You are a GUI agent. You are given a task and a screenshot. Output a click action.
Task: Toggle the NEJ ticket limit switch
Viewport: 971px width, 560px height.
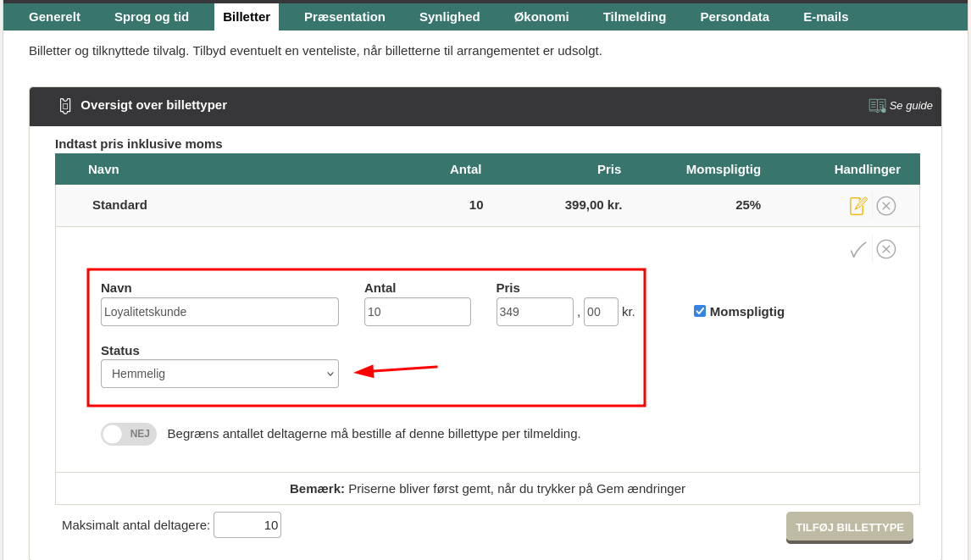pyautogui.click(x=129, y=434)
